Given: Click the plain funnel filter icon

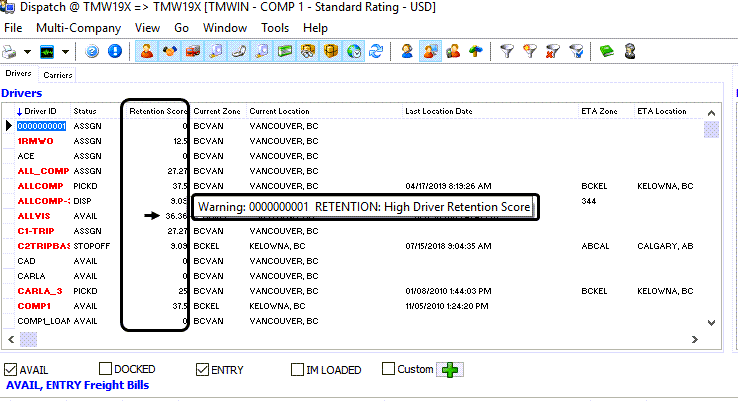Looking at the screenshot, I should coord(507,51).
